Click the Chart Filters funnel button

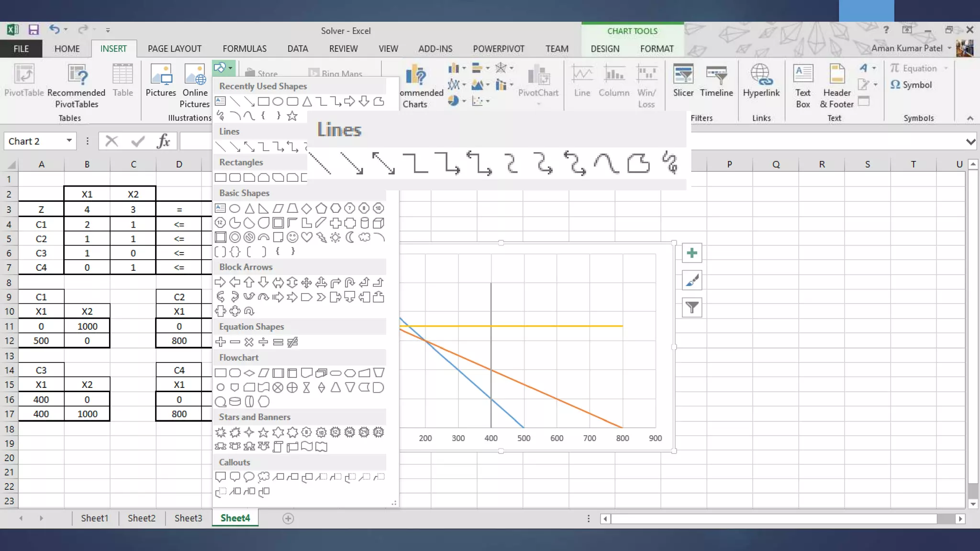coord(692,308)
